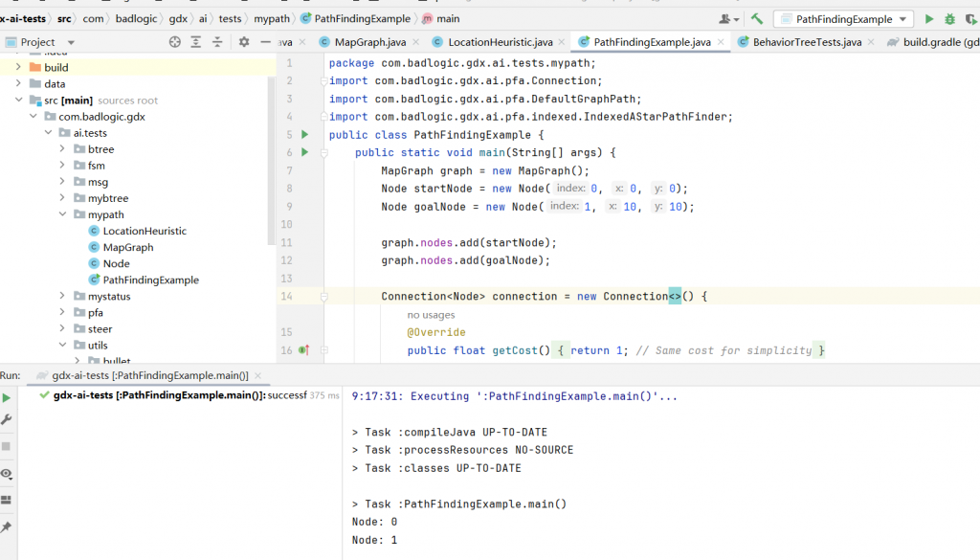Close the LocationHeuristic.java tab
This screenshot has height=560, width=980.
561,42
